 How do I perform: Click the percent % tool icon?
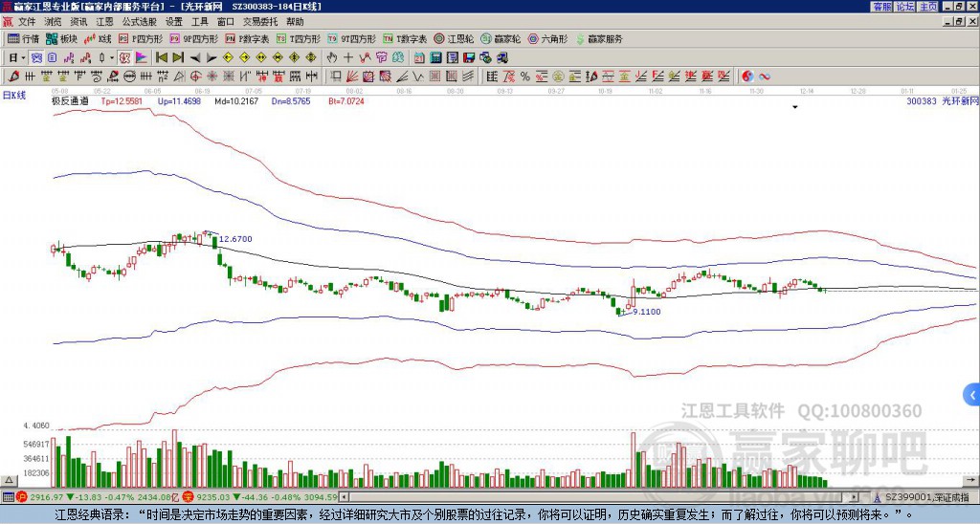pos(525,76)
